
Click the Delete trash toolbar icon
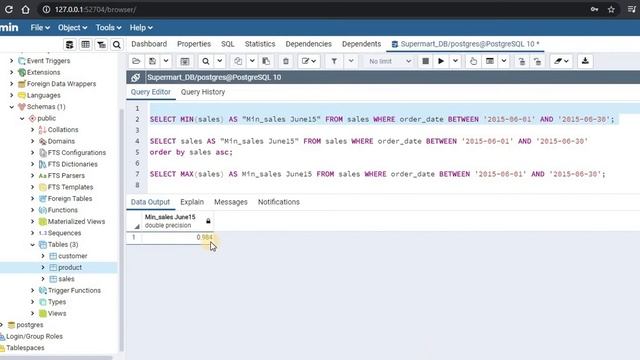(286, 61)
